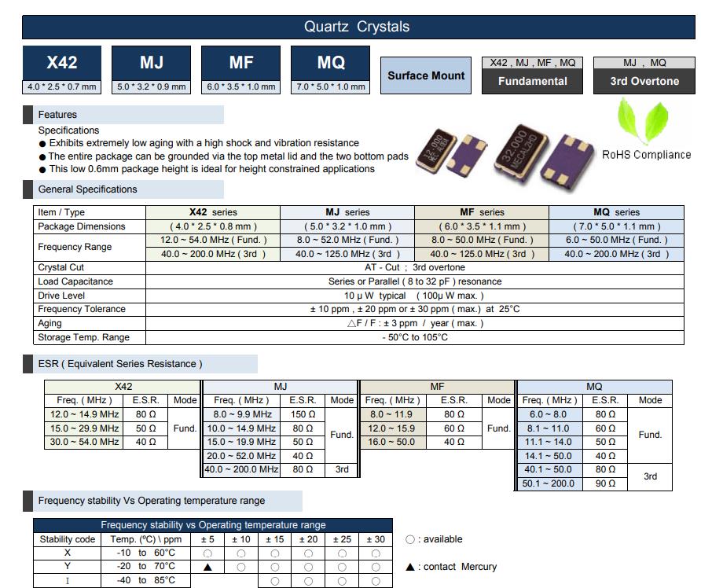This screenshot has width=701, height=588.
Task: Click the '10 µ W typical' drive level value
Action: [375, 296]
